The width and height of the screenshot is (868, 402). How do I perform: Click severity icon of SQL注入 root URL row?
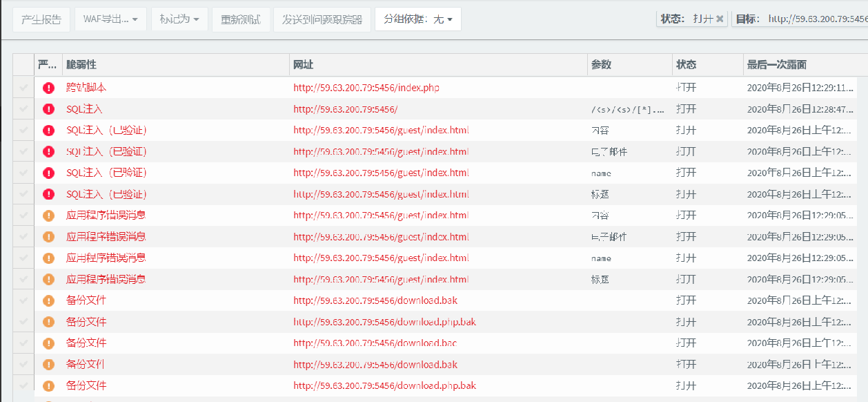click(x=48, y=109)
